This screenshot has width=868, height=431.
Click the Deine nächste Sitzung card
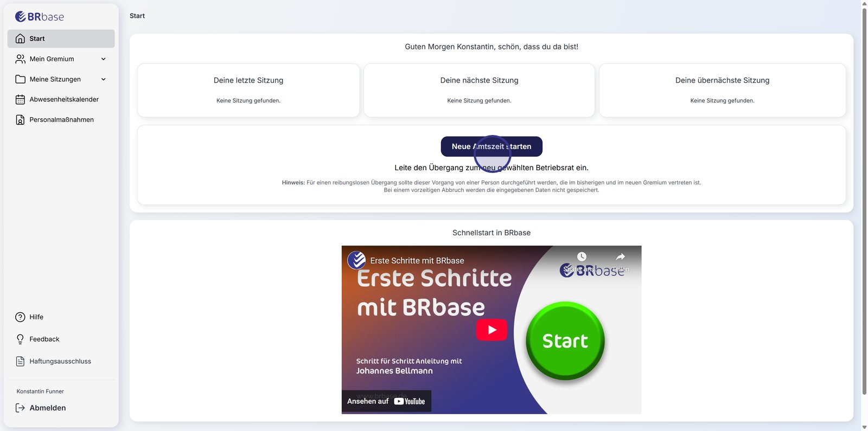(x=479, y=90)
